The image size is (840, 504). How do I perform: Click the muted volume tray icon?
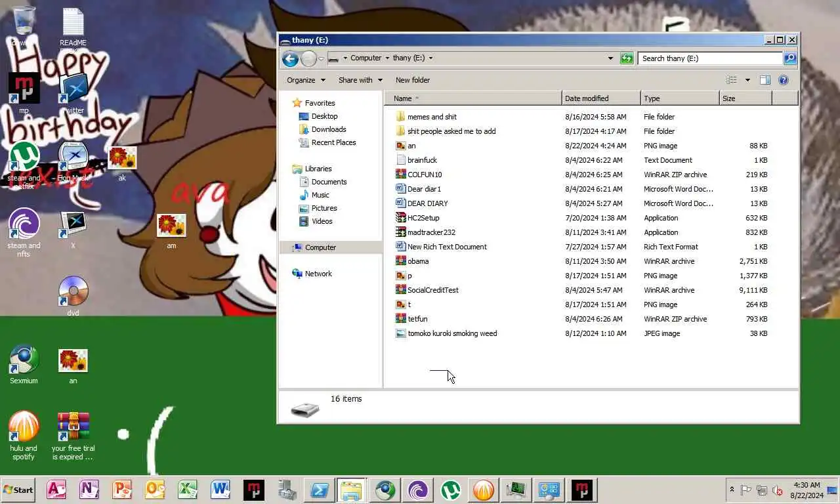778,490
